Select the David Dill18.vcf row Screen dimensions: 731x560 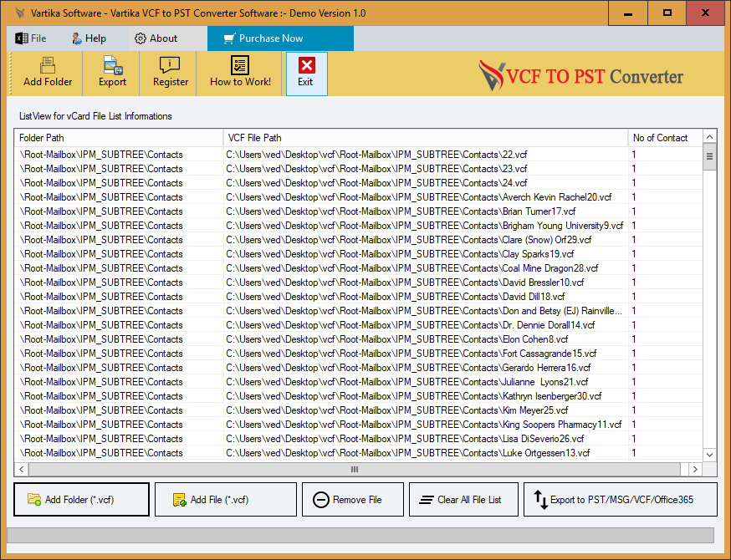point(358,297)
